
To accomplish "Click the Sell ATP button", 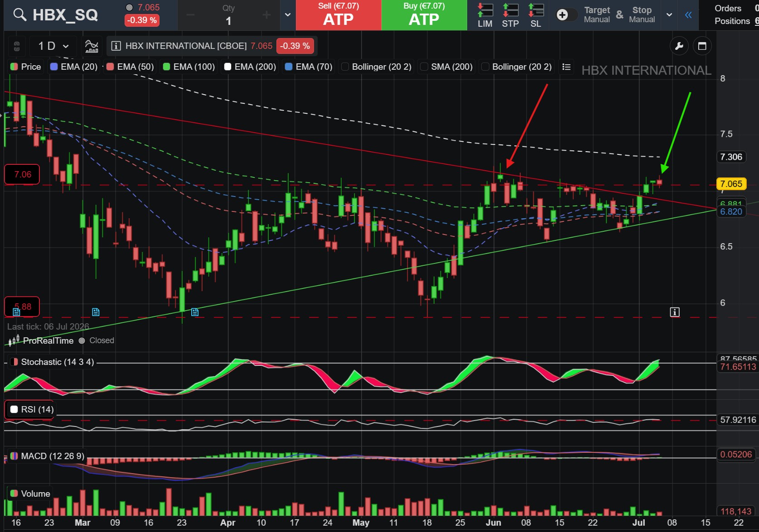I will pyautogui.click(x=338, y=15).
